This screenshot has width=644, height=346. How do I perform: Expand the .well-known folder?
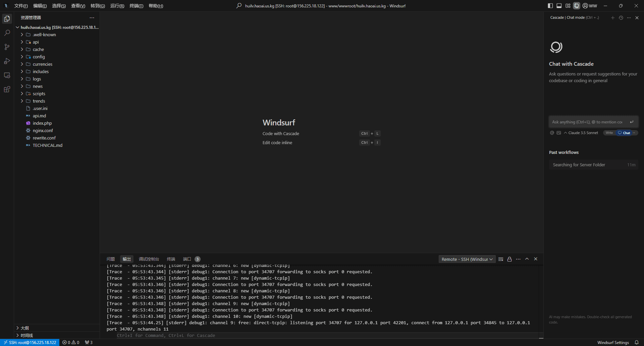tap(57, 35)
